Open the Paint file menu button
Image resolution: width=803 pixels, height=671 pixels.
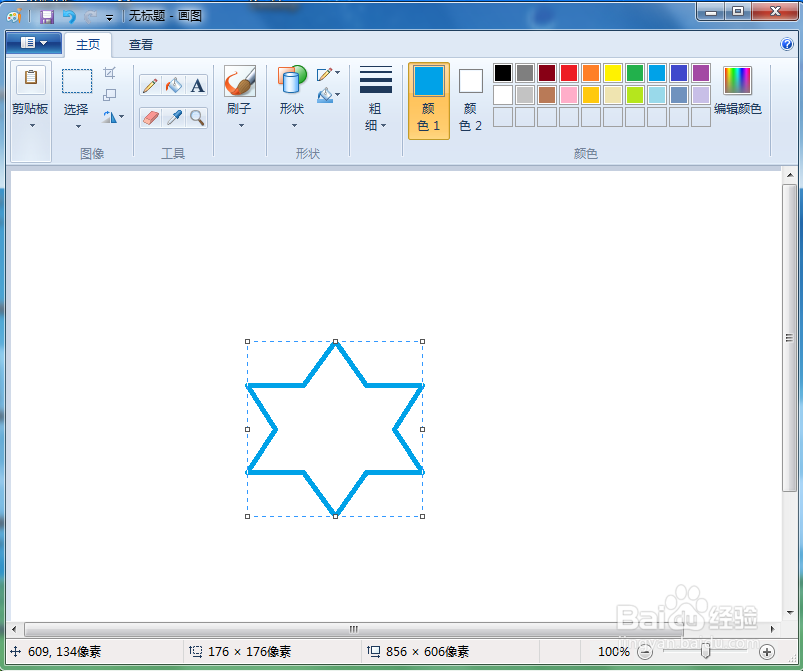click(x=34, y=43)
